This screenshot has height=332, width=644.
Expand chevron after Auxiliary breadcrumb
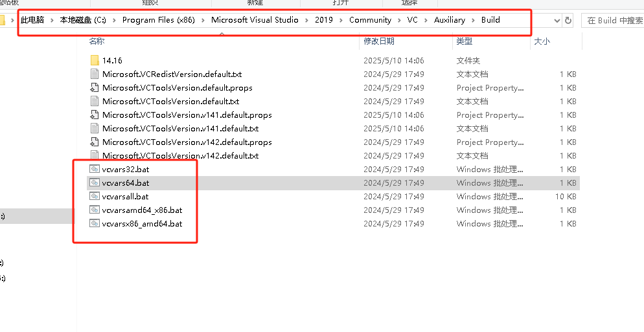pos(473,20)
